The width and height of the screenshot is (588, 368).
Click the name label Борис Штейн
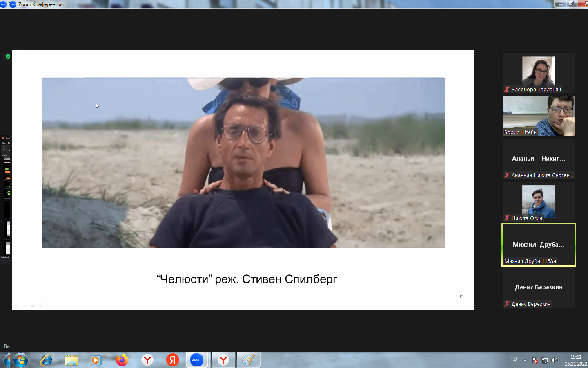point(520,132)
